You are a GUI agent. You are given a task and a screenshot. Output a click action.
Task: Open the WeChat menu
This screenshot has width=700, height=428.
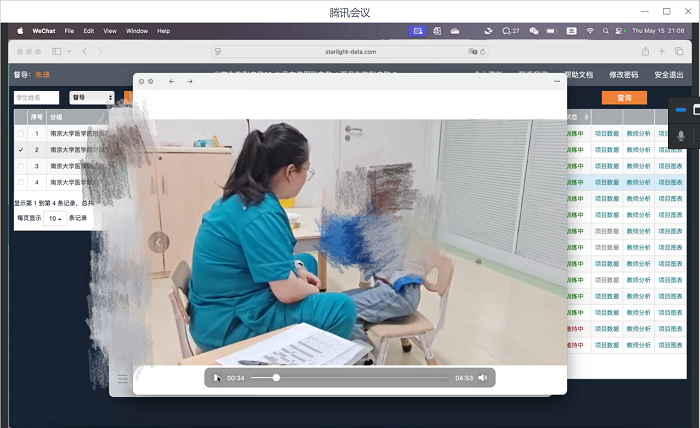(x=44, y=31)
